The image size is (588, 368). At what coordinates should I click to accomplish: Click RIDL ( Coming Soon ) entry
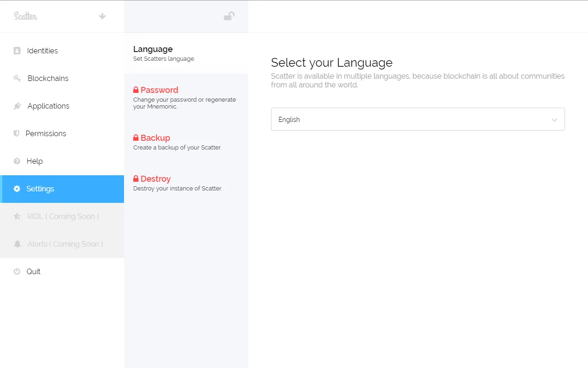coord(62,216)
